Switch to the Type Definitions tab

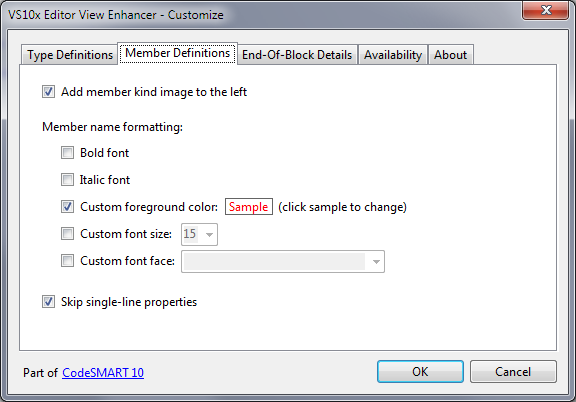(70, 55)
